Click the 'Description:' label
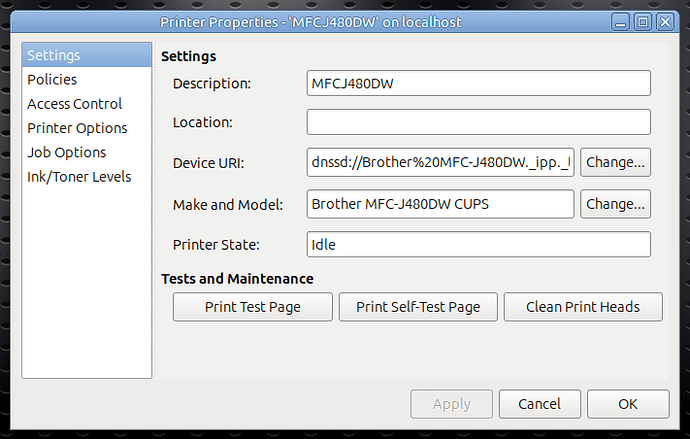The image size is (690, 439). point(212,84)
